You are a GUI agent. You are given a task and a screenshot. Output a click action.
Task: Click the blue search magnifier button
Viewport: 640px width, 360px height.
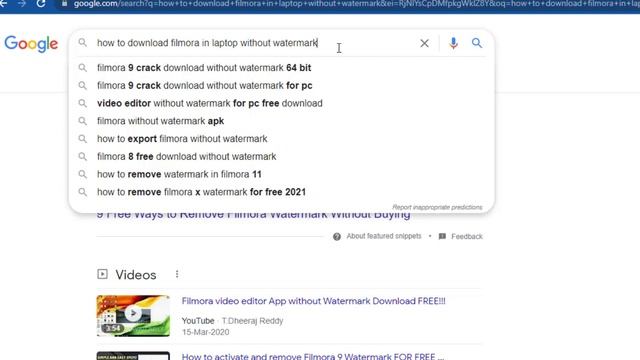(477, 43)
